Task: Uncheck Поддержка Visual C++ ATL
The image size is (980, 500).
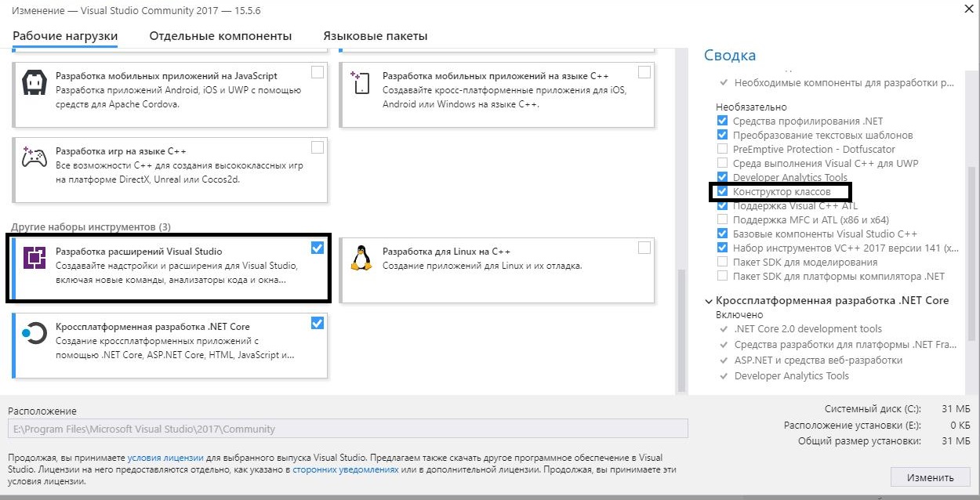Action: point(722,205)
